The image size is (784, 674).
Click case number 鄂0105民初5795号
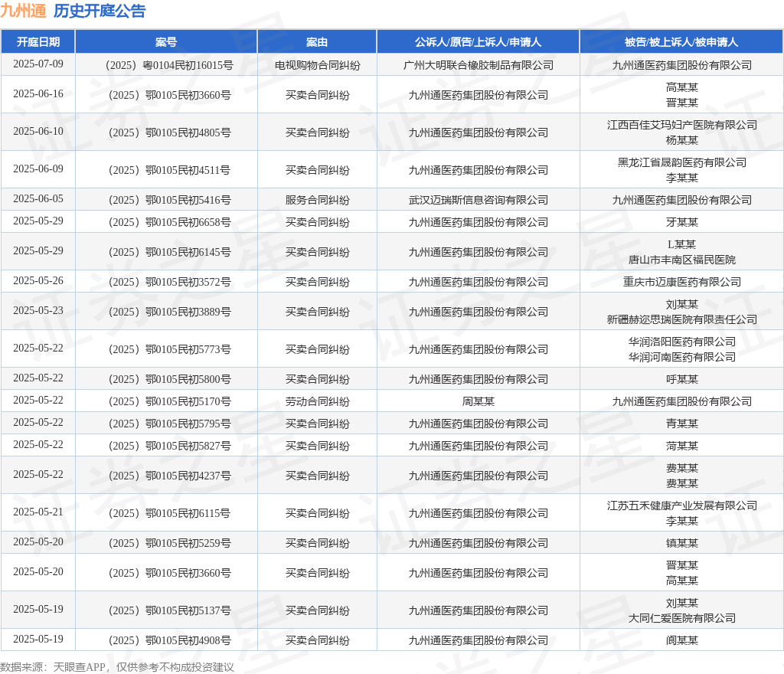(169, 424)
